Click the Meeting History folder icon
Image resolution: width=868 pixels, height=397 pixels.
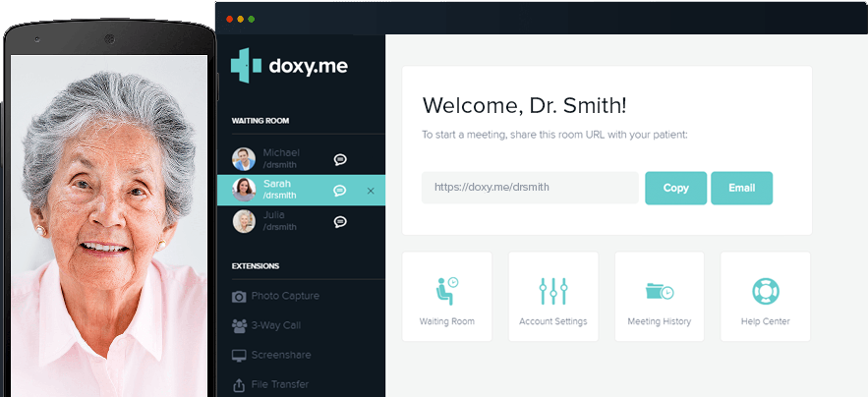660,291
